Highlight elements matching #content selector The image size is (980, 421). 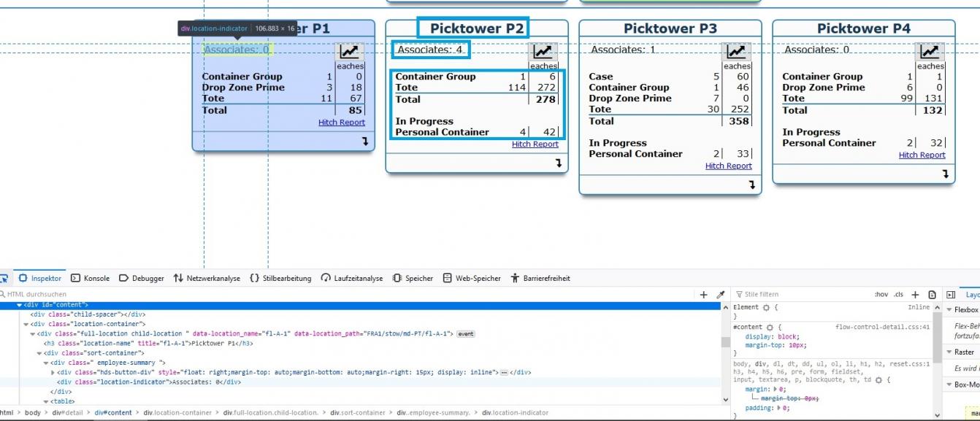click(x=768, y=327)
